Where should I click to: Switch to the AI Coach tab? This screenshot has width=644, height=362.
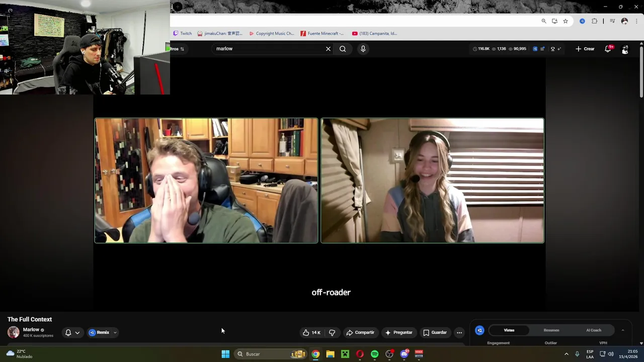click(x=594, y=330)
